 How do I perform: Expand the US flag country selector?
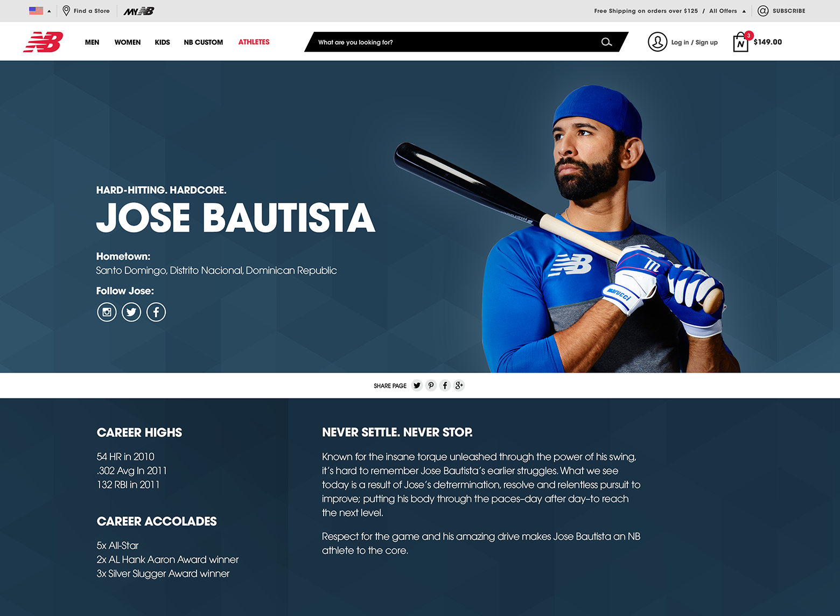click(40, 11)
